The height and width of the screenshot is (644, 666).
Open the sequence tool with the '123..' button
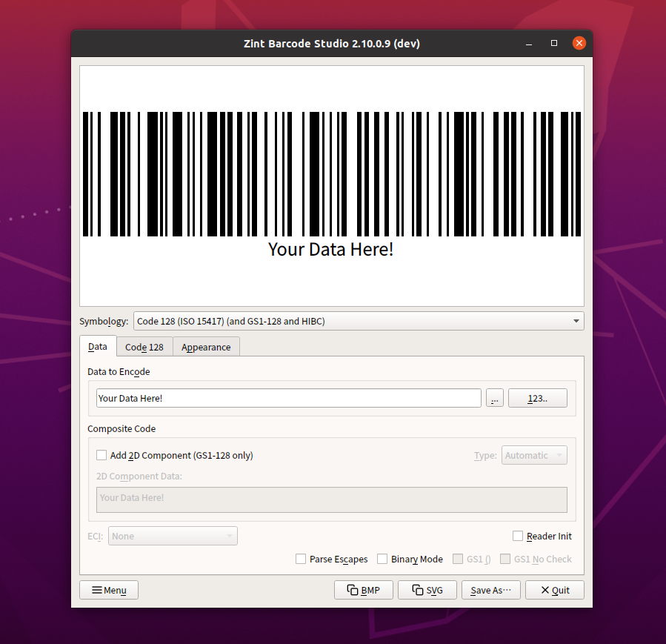537,398
